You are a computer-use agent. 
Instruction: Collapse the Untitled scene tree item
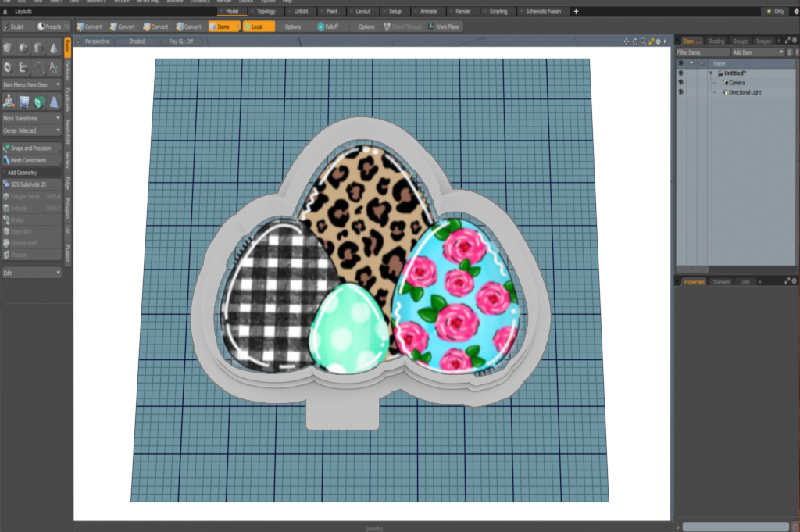pyautogui.click(x=711, y=73)
